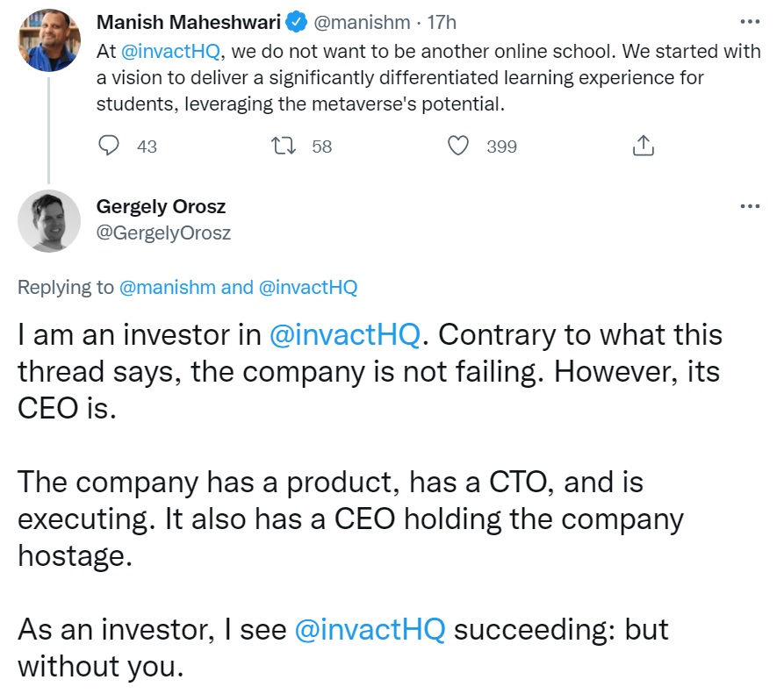784x694 pixels.
Task: Open the more options menu on Manish's tweet
Action: point(749,22)
